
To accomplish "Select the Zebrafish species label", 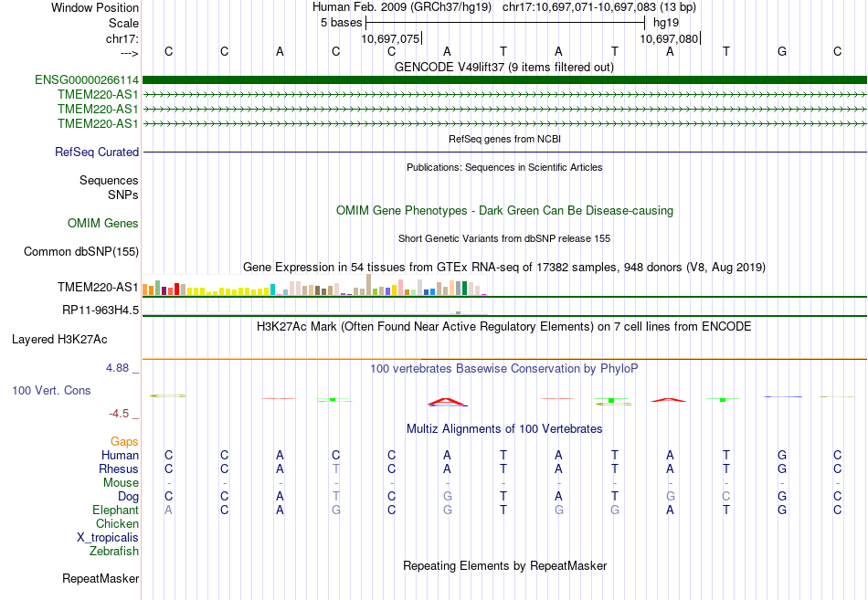I will [114, 552].
